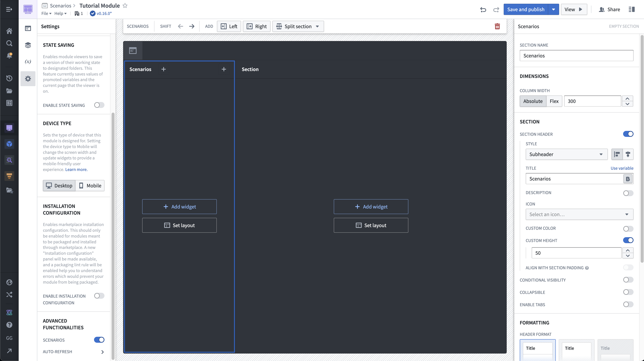This screenshot has height=361, width=644.
Task: Switch column width to Flex
Action: pyautogui.click(x=554, y=101)
